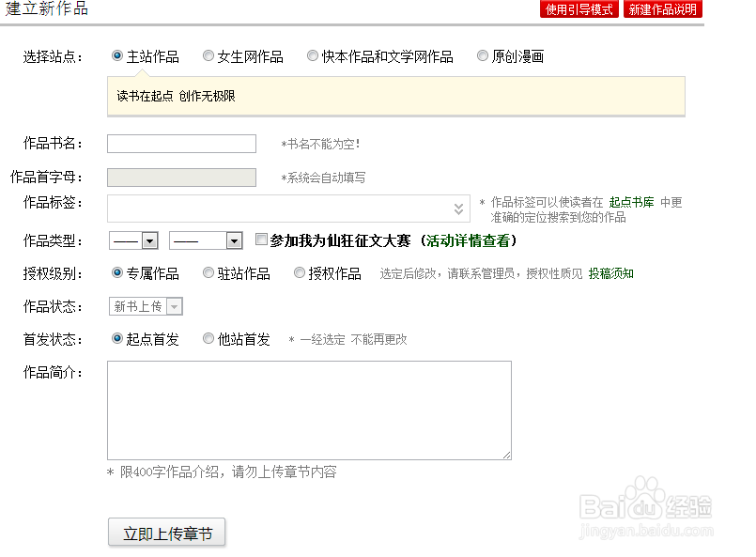Click the 授权级别 label
Screen dimensions: 756x557
pos(53,274)
